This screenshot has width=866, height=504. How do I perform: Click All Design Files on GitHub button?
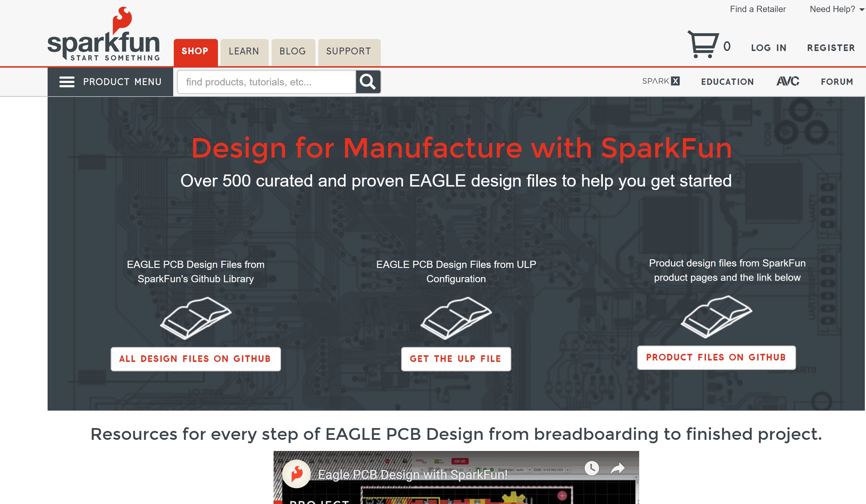click(x=196, y=359)
